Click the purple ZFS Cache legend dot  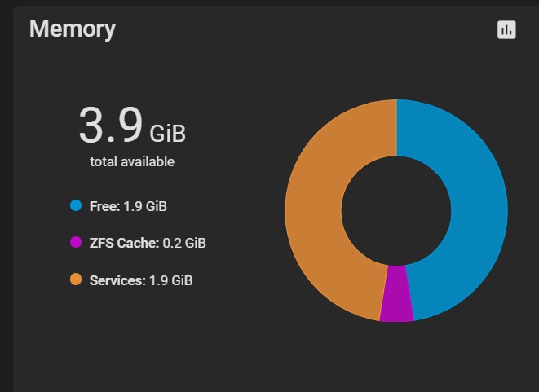(x=77, y=243)
